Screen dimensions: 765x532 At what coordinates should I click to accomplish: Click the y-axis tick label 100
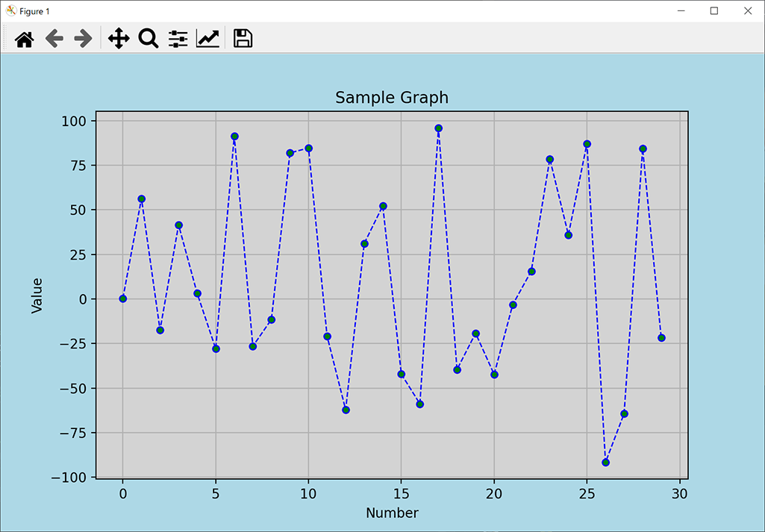[74, 121]
